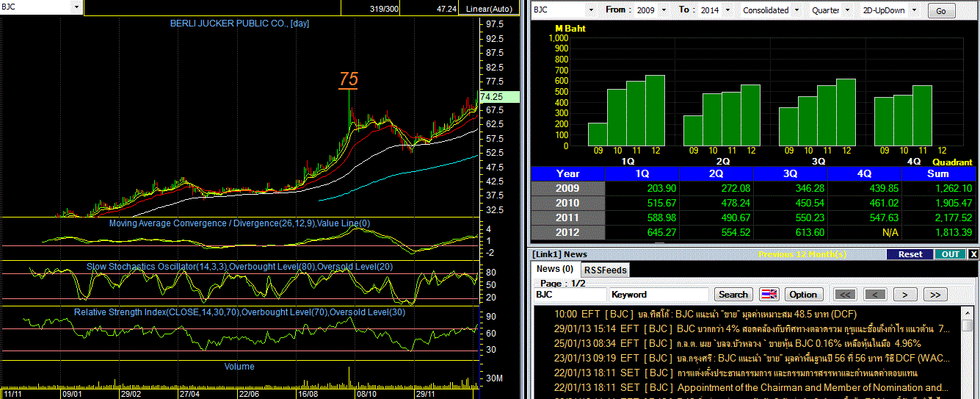Viewport: 980px width, 399px height.
Task: Expand the Consolidated statement type dropdown
Action: tap(796, 10)
